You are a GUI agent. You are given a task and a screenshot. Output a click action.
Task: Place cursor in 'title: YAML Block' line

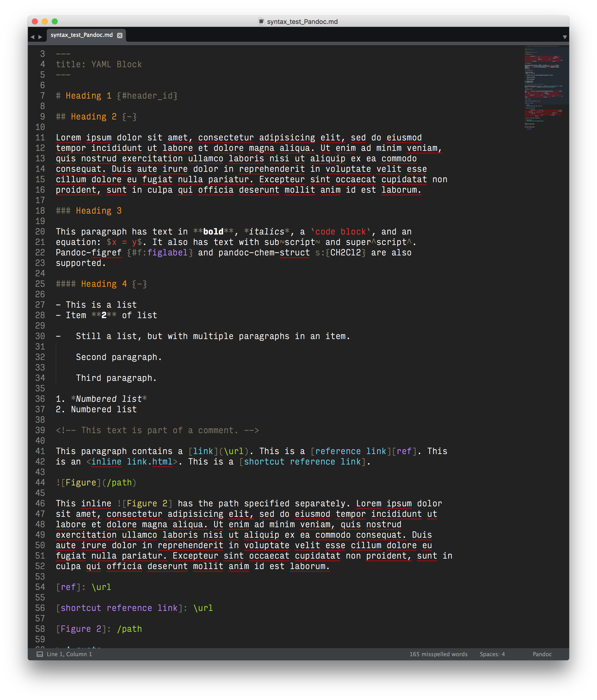(x=99, y=64)
